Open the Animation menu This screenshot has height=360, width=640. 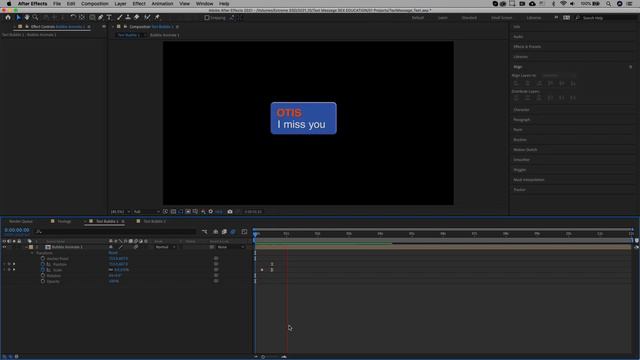point(162,4)
